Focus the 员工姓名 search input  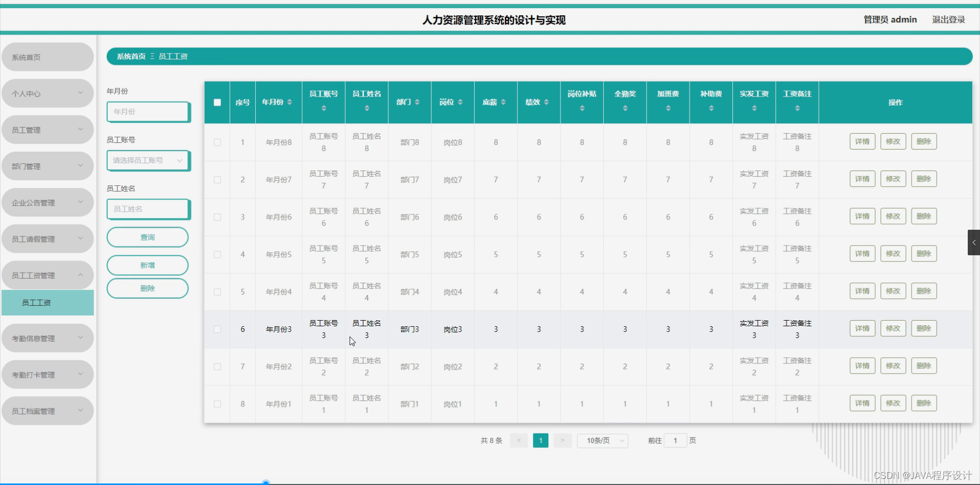pyautogui.click(x=148, y=209)
